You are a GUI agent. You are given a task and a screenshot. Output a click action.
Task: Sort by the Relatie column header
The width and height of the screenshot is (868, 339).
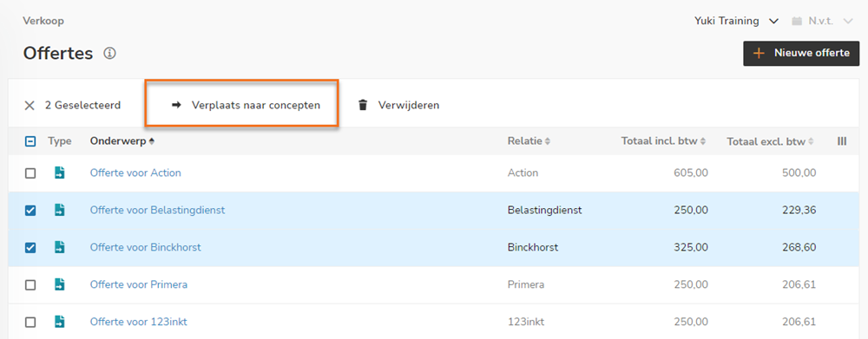coord(529,141)
